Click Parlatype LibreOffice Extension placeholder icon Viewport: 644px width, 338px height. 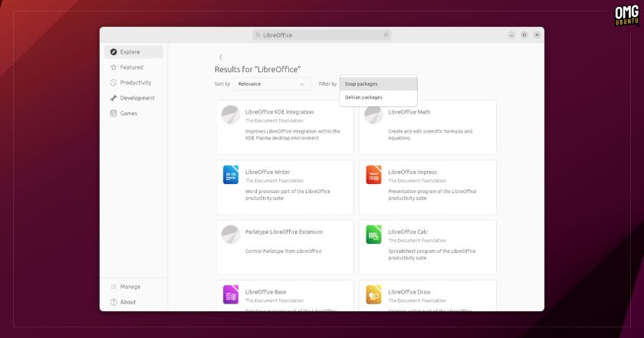[x=231, y=235]
